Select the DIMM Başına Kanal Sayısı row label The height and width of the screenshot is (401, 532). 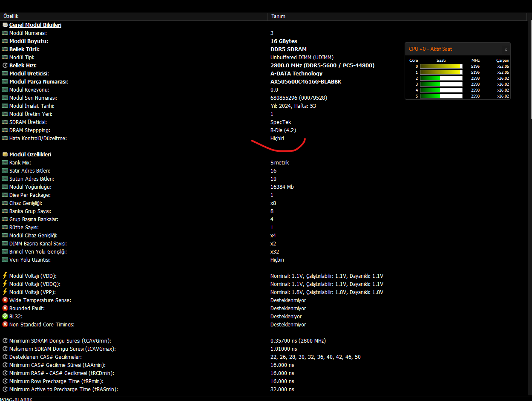38,243
